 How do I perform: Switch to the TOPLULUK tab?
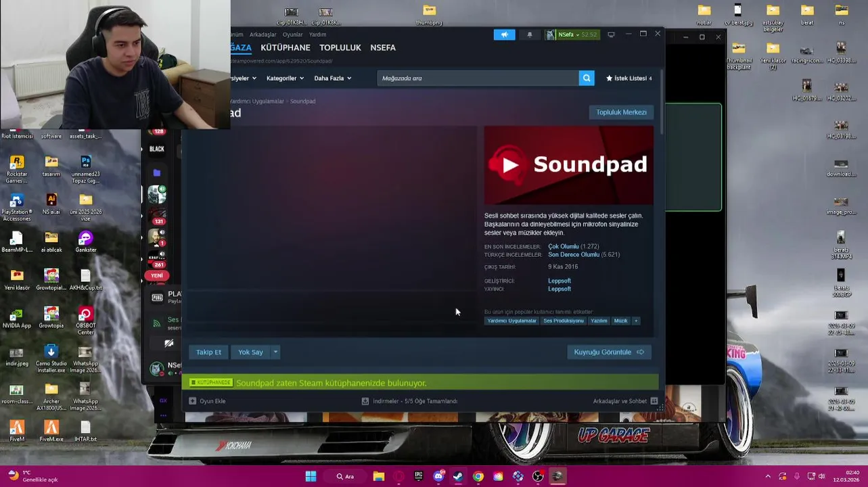point(340,47)
